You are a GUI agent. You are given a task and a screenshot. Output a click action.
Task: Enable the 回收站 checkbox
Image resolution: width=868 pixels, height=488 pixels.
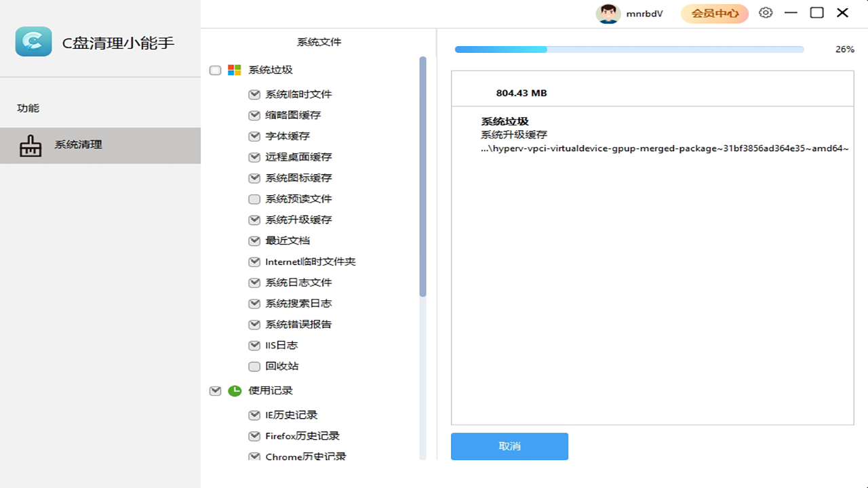point(254,366)
